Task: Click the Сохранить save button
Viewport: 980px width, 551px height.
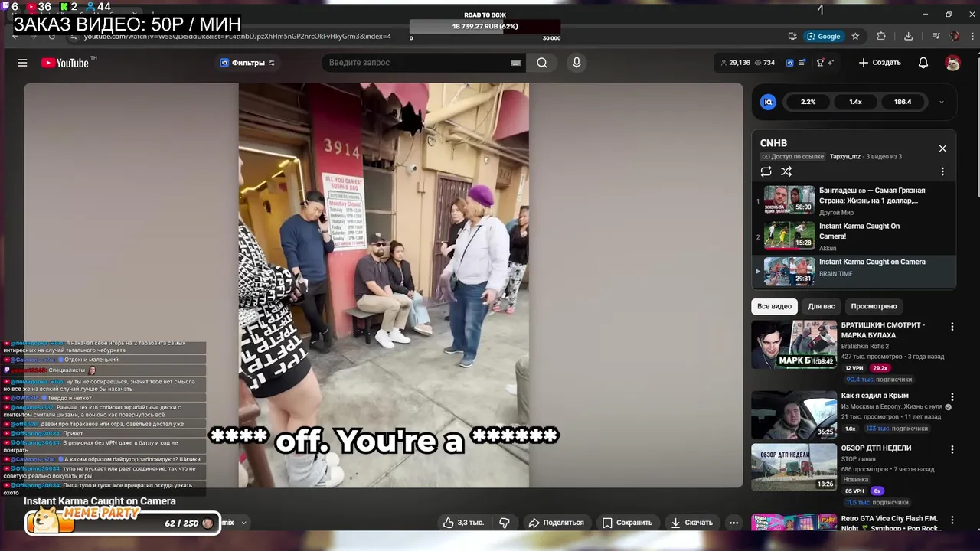Action: 627,523
